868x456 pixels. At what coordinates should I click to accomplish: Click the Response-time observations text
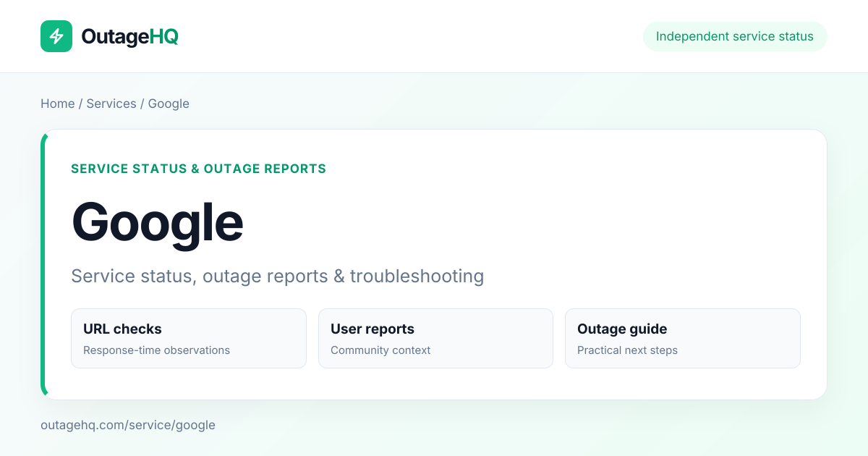156,350
